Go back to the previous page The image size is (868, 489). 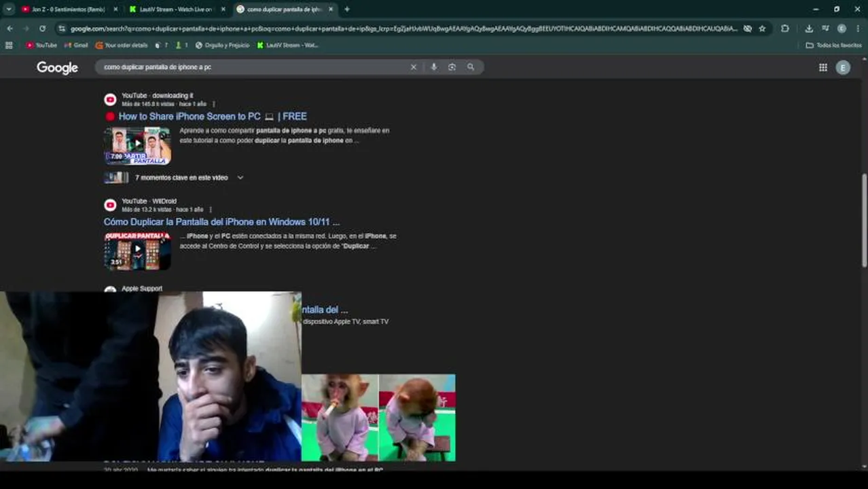[10, 29]
